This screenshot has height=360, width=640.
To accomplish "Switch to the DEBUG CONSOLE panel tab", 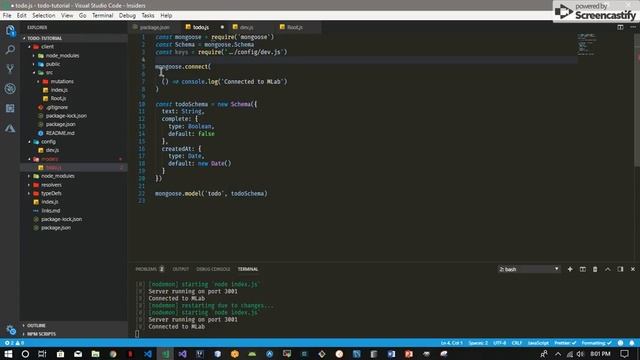I will click(x=213, y=269).
